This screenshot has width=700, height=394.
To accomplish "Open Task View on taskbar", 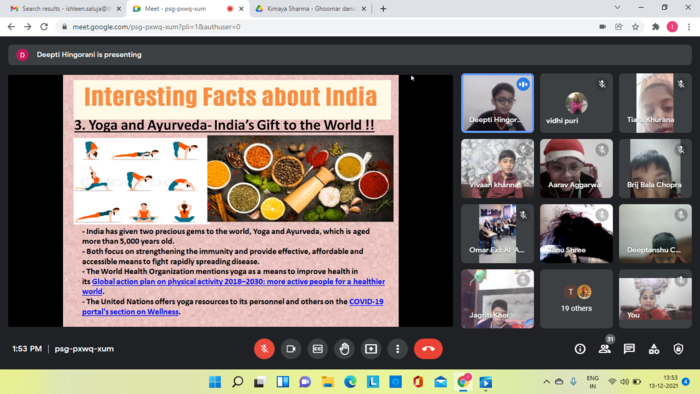I will pos(260,382).
